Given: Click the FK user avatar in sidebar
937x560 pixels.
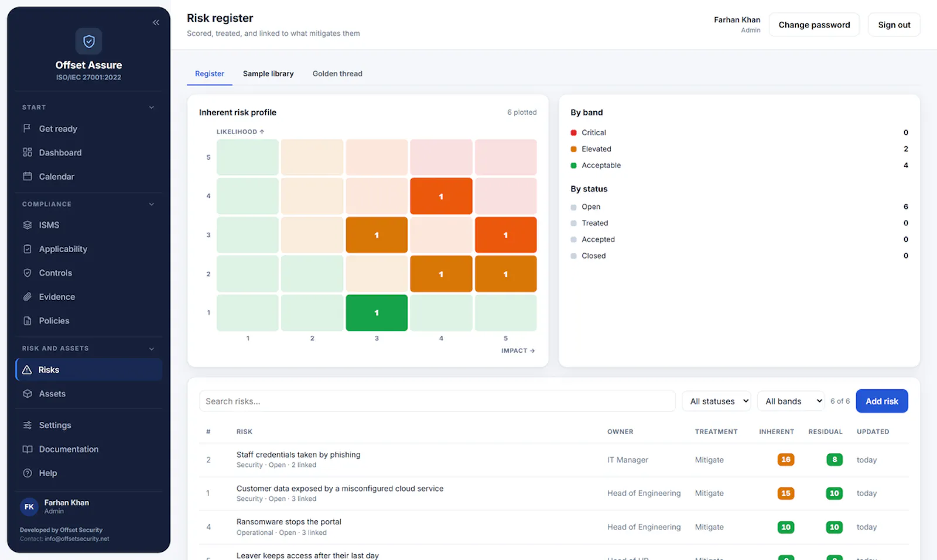Looking at the screenshot, I should (x=29, y=507).
